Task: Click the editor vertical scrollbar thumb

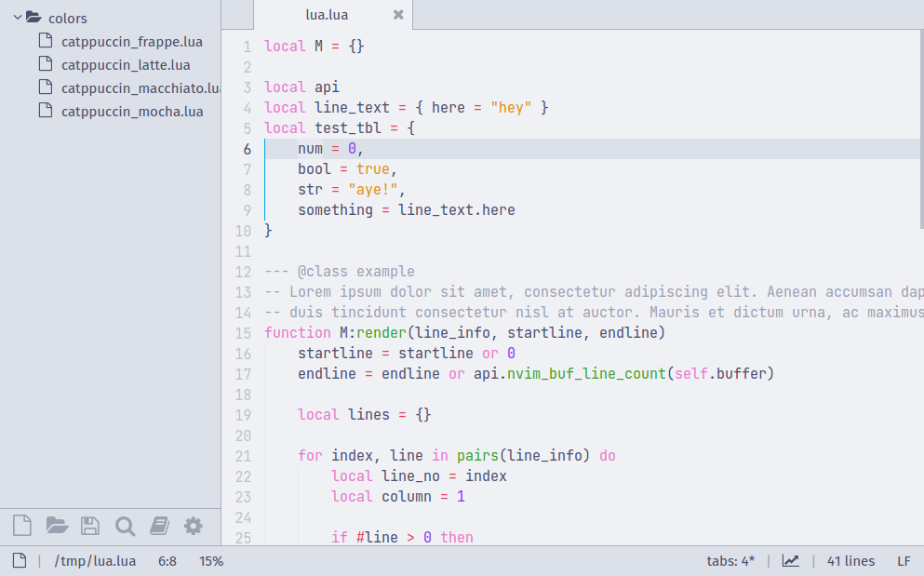Action: tap(921, 128)
